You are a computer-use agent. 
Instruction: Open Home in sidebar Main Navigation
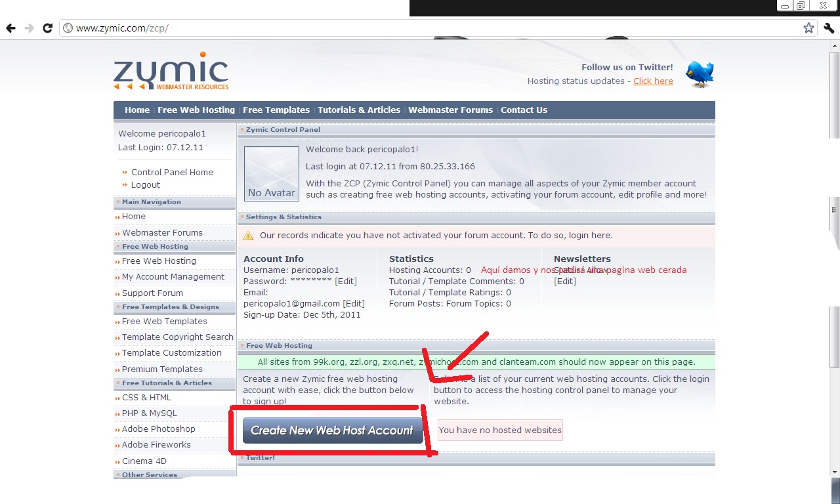click(134, 217)
